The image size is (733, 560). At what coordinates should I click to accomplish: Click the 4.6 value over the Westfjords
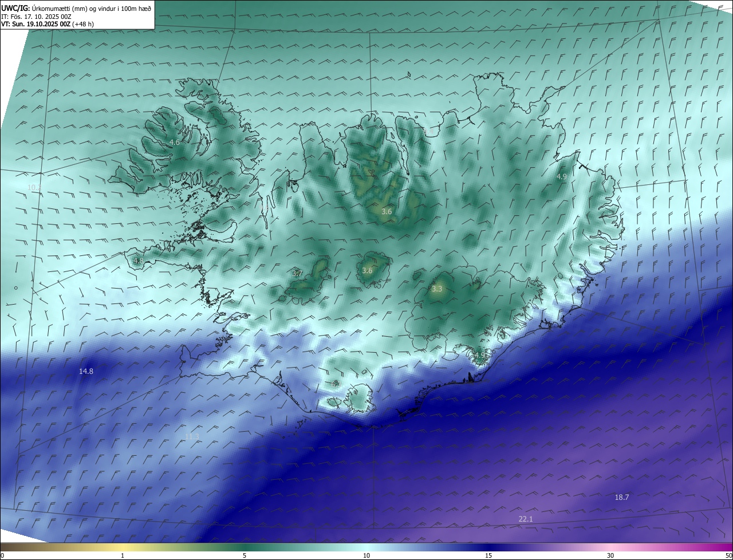pos(175,142)
